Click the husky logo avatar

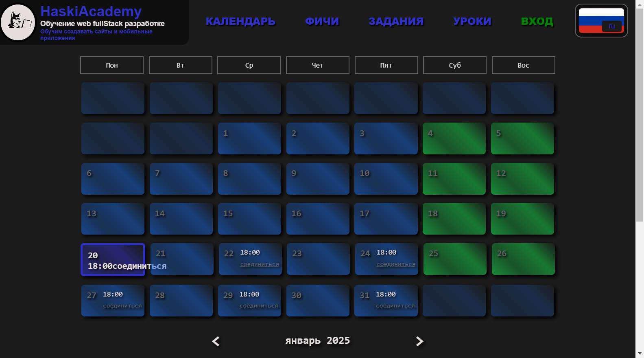click(18, 22)
